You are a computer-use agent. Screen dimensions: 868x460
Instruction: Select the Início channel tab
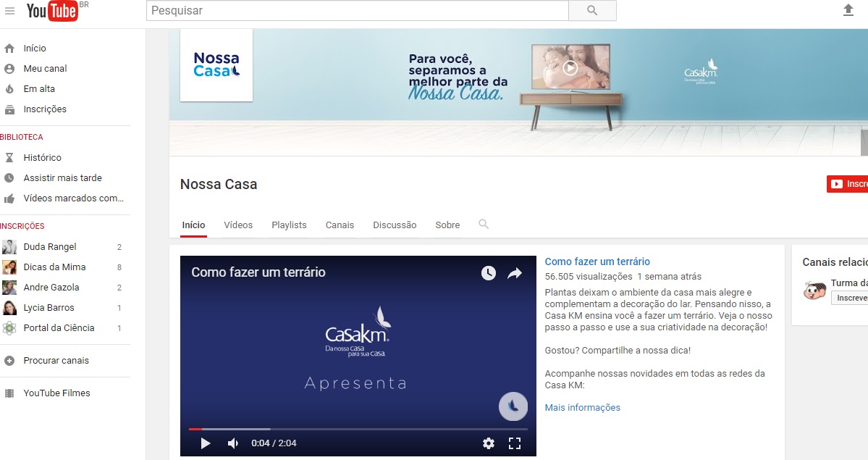click(x=194, y=225)
